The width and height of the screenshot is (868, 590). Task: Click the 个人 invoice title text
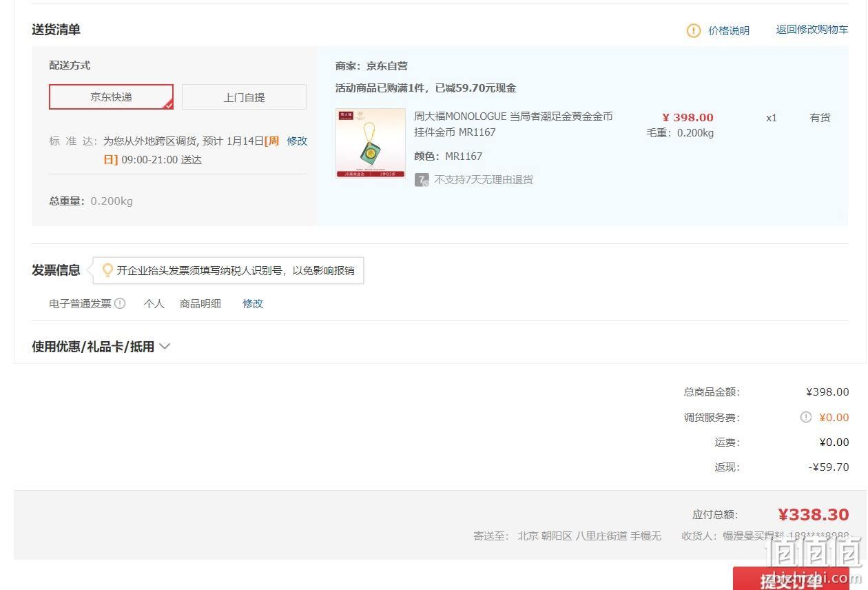pos(154,303)
